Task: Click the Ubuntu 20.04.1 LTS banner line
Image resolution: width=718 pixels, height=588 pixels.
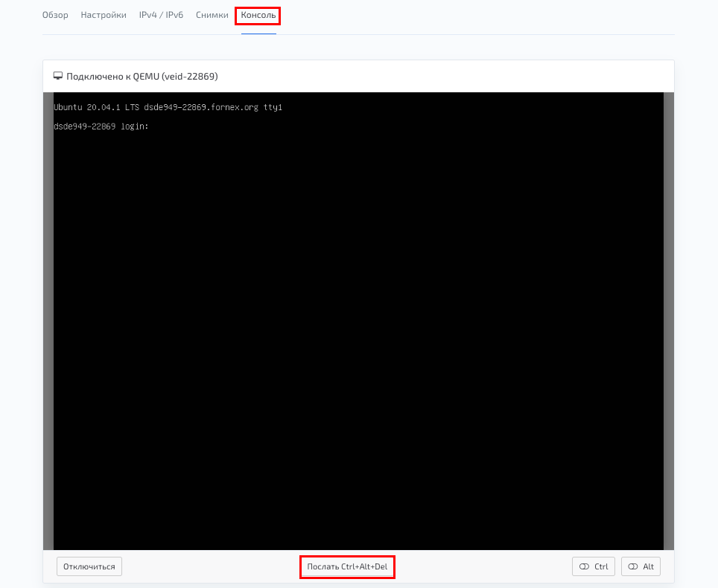Action: click(168, 107)
